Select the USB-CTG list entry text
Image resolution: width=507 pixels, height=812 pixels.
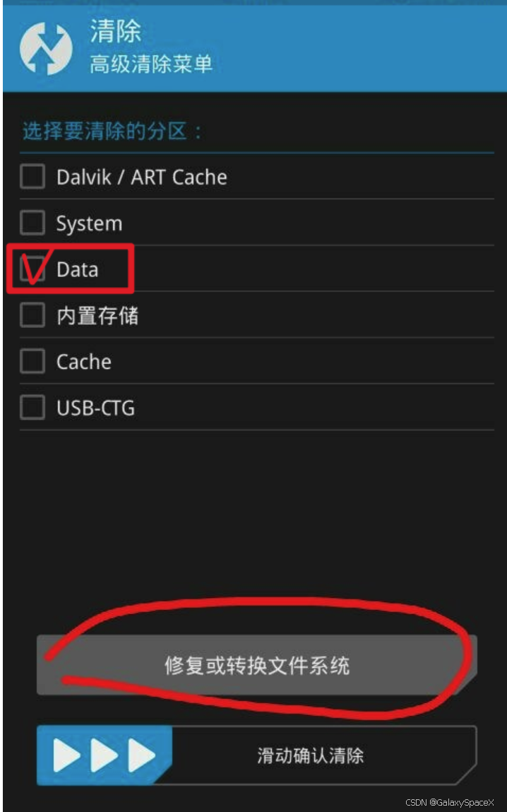click(x=96, y=408)
